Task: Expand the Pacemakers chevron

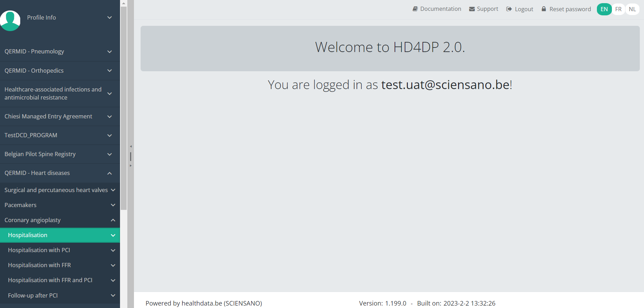Action: click(113, 205)
